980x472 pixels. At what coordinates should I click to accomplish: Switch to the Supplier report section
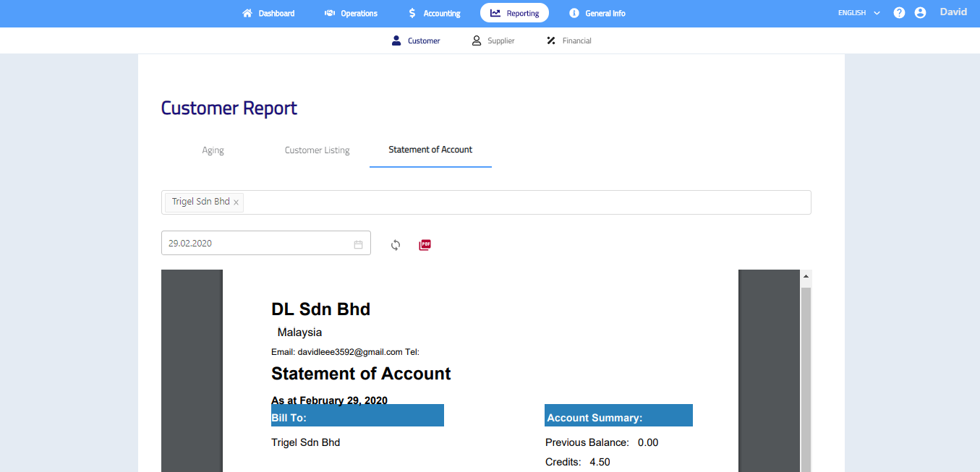point(493,41)
